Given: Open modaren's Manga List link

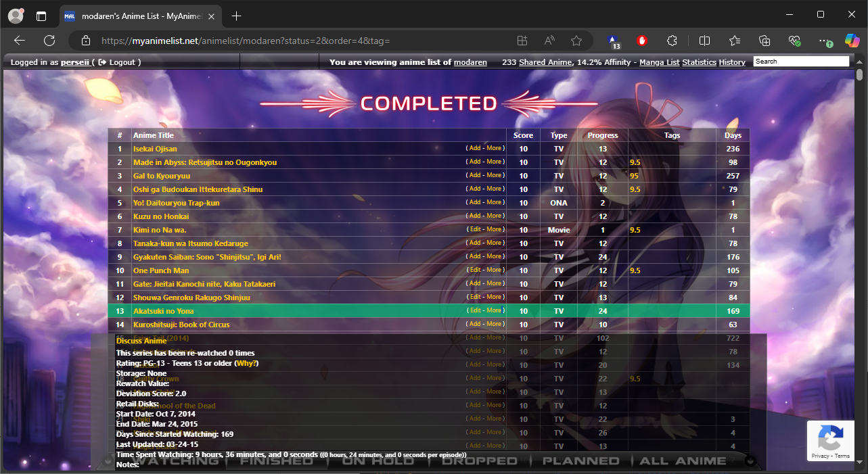Looking at the screenshot, I should coord(660,62).
